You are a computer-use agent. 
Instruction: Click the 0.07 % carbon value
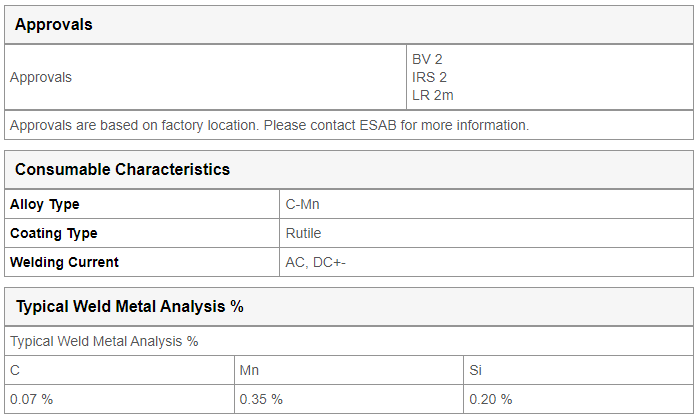point(31,399)
